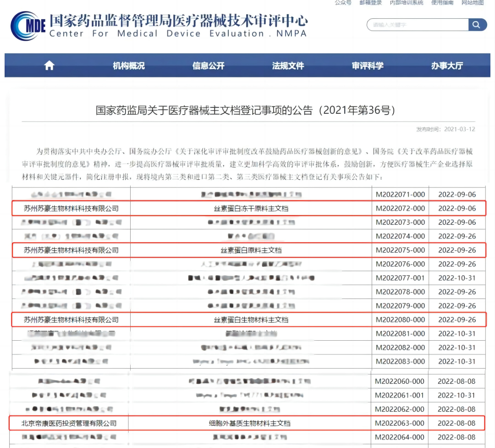Screen dimensions: 495x448
Task: Open the 使用指南 link
Action: pyautogui.click(x=442, y=2)
